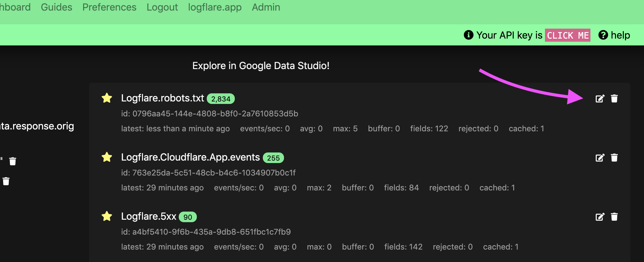The height and width of the screenshot is (262, 644).
Task: Open Preferences in the navbar
Action: pyautogui.click(x=109, y=7)
